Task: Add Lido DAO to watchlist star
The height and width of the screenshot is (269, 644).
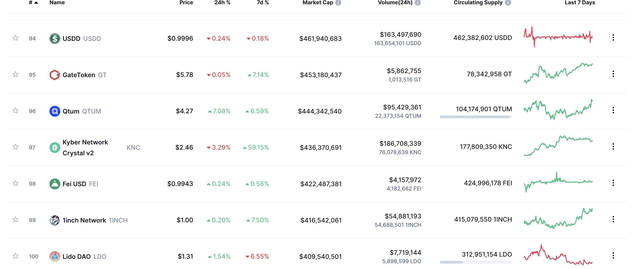Action: [16, 256]
